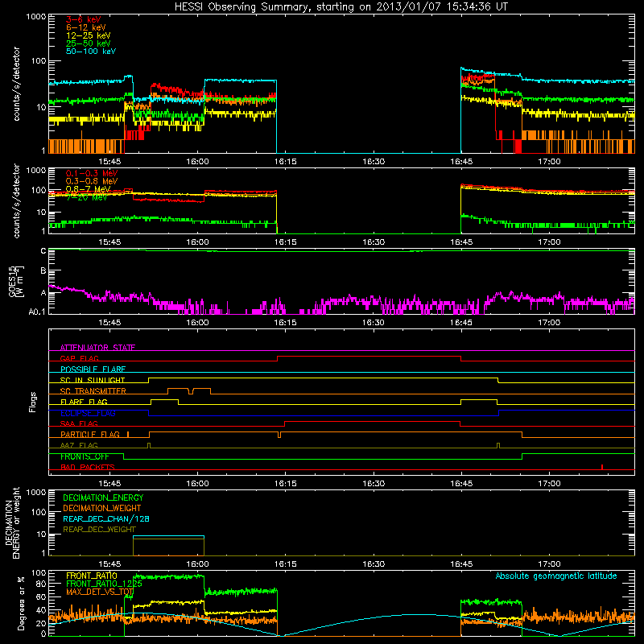Click the 0.1-0.3 MeV legend label

(92, 173)
